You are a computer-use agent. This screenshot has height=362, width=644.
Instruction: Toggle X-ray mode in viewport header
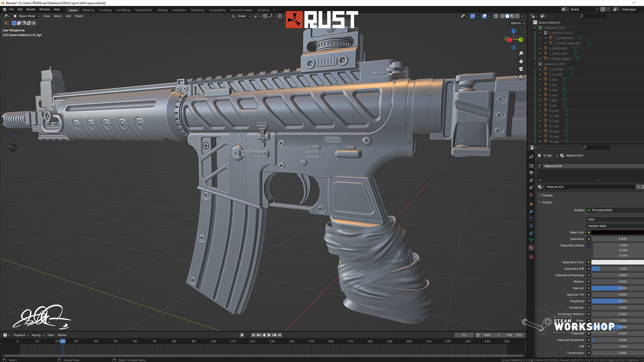point(496,16)
